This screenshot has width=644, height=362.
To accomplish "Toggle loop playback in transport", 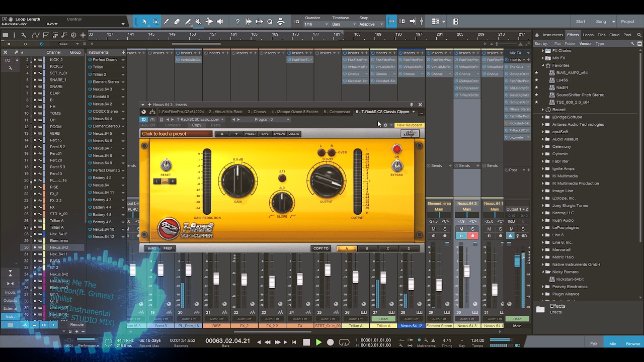I will tap(344, 342).
